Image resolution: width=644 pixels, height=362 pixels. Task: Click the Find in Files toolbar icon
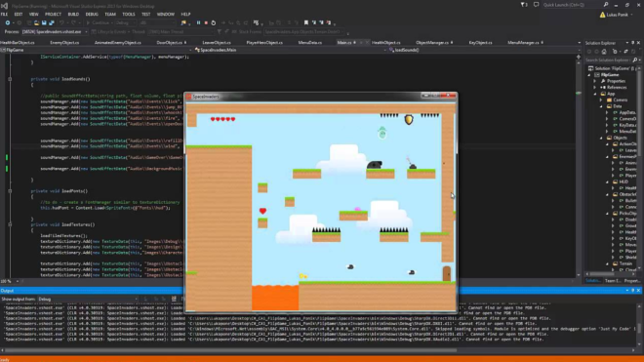pyautogui.click(x=183, y=23)
